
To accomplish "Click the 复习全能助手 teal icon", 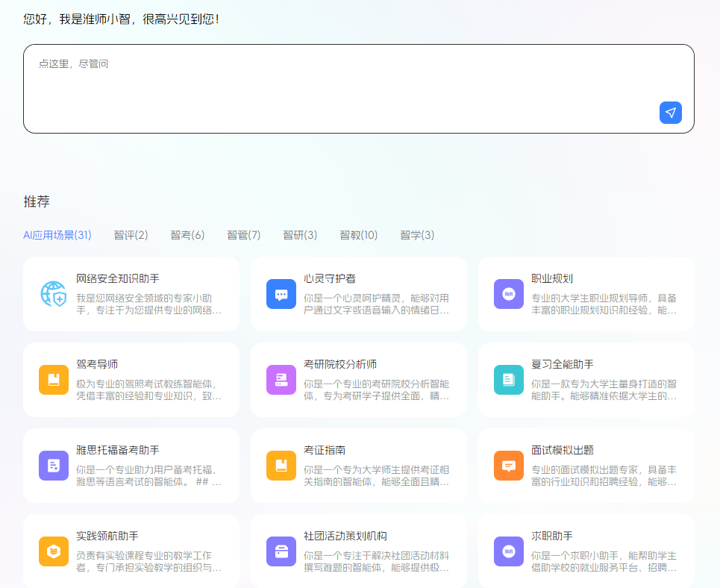I will 508,380.
